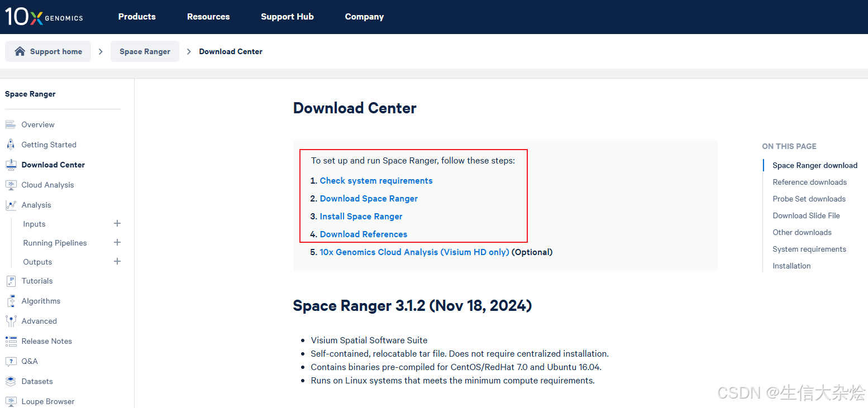Open Install Space Ranger link
Viewport: 868px width, 408px height.
pyautogui.click(x=361, y=217)
